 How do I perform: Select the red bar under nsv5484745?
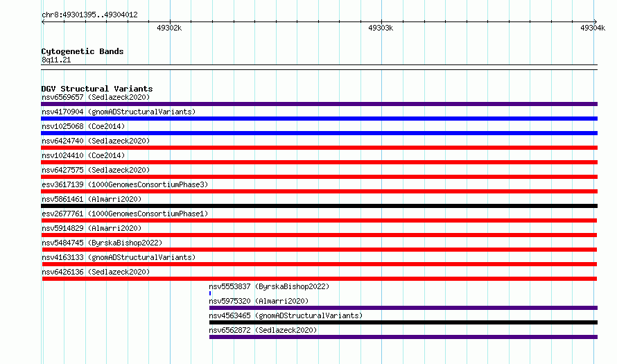pos(319,250)
